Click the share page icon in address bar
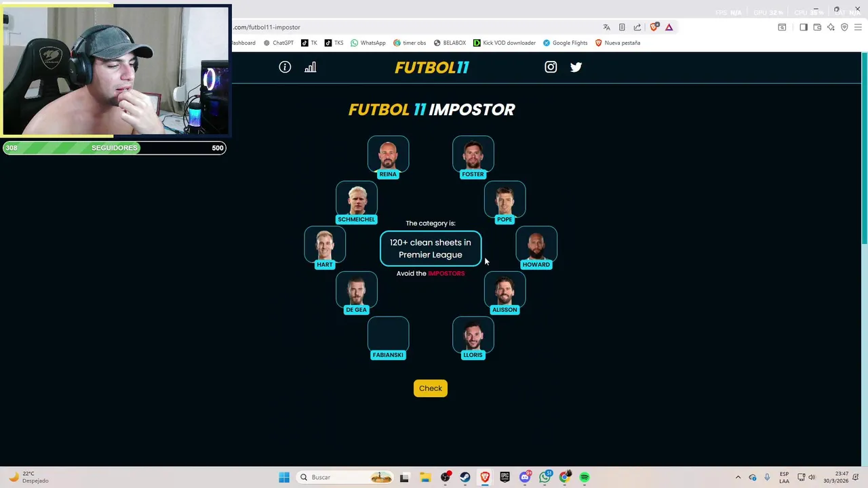This screenshot has width=868, height=488. point(637,27)
